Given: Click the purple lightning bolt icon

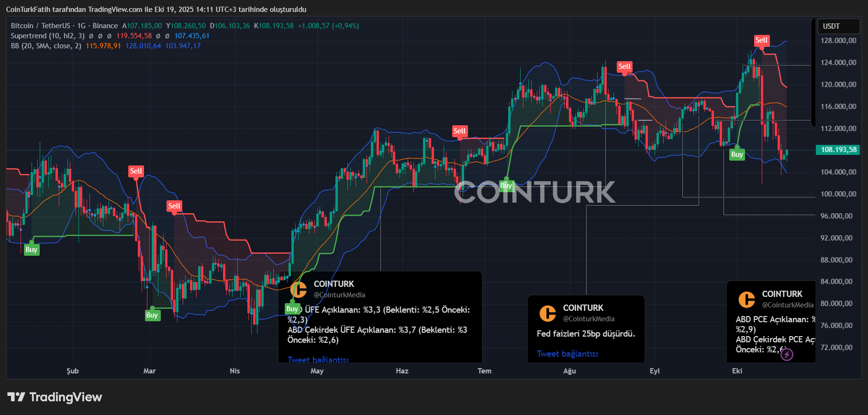Looking at the screenshot, I should (x=787, y=354).
